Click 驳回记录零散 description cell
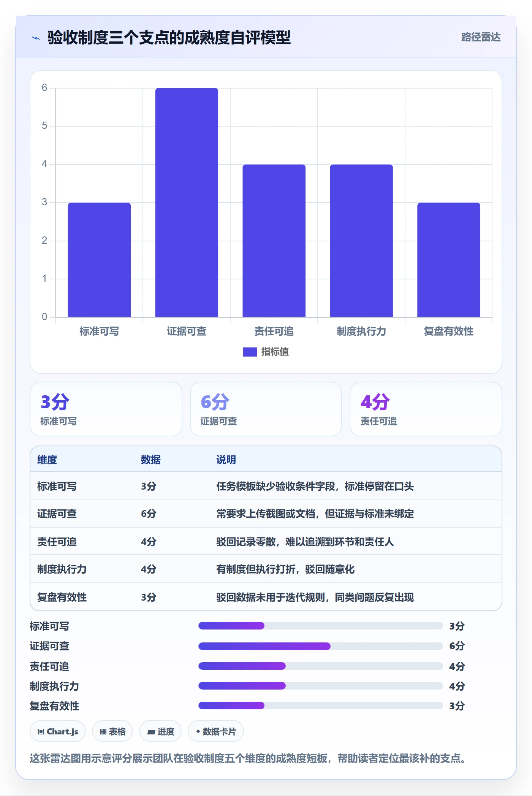The height and width of the screenshot is (796, 532). coord(305,542)
